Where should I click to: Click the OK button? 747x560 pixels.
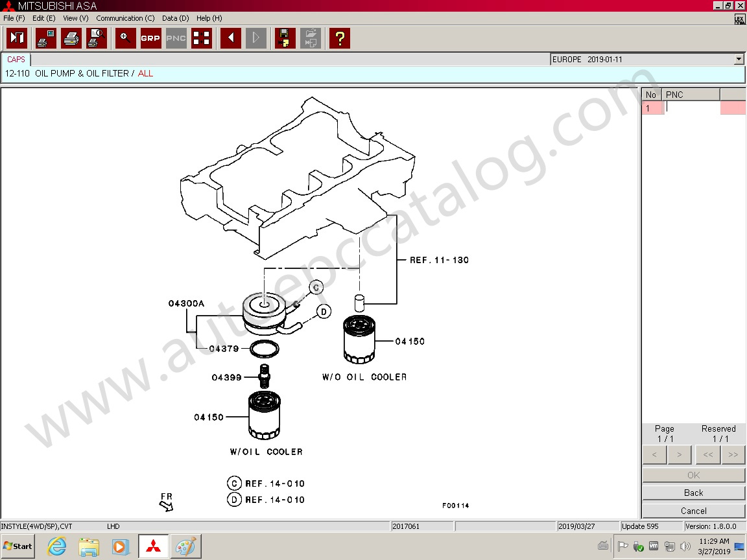tap(694, 475)
